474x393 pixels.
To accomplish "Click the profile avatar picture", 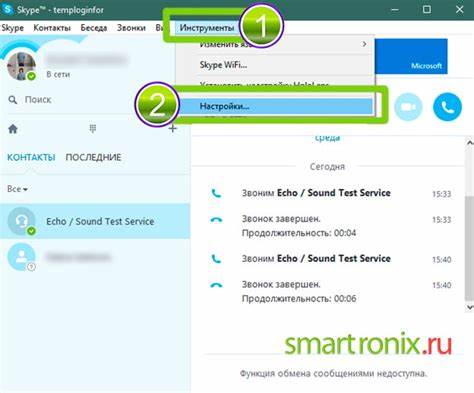I will click(21, 66).
